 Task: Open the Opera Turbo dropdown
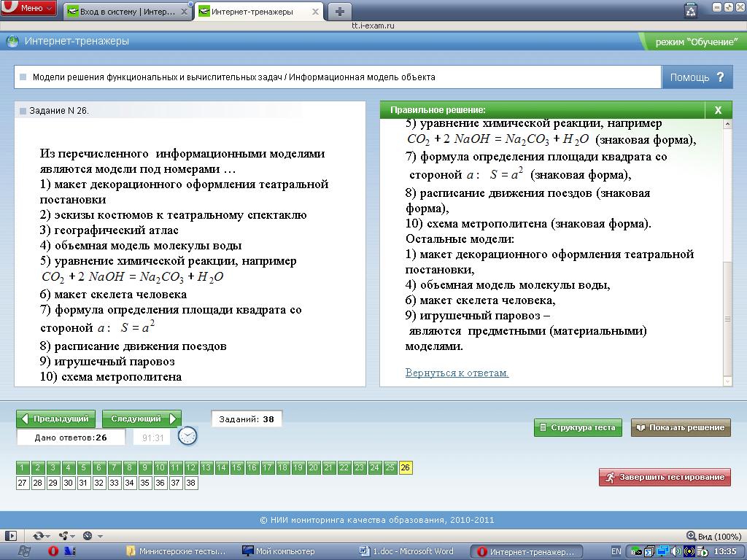(93, 536)
